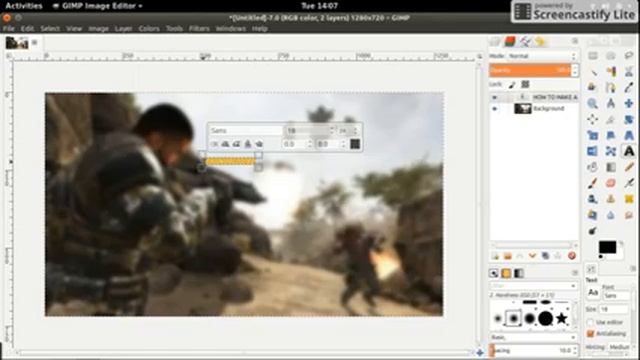This screenshot has width=640, height=360.
Task: Open the black foreground color swatch
Action: point(607,247)
